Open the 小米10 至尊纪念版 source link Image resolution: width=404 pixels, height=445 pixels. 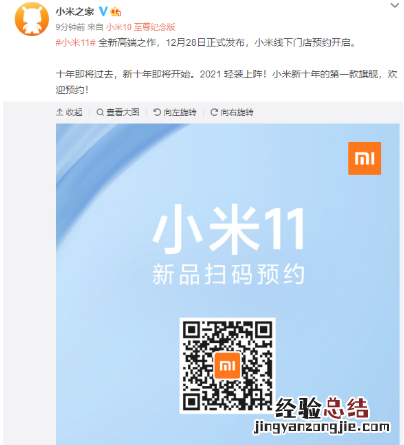(x=141, y=27)
